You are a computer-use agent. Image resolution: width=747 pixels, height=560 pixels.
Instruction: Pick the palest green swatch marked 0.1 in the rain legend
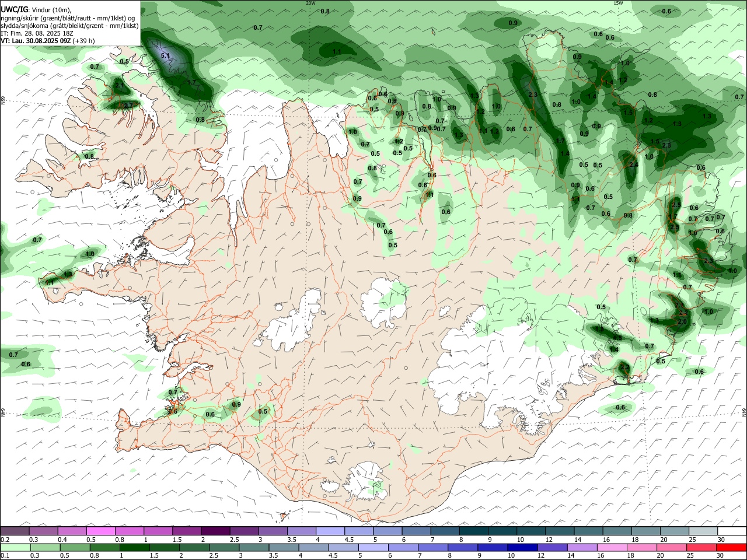coord(15,547)
